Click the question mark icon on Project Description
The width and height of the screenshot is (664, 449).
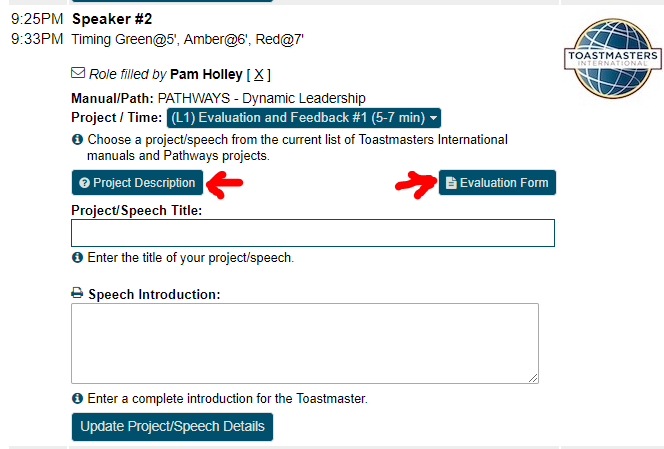pyautogui.click(x=84, y=183)
